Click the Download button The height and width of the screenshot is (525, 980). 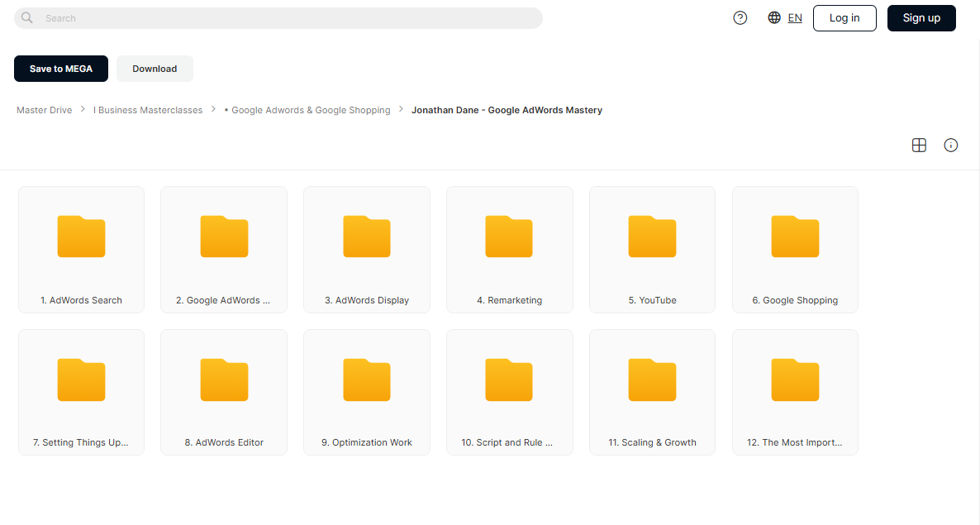pos(155,69)
